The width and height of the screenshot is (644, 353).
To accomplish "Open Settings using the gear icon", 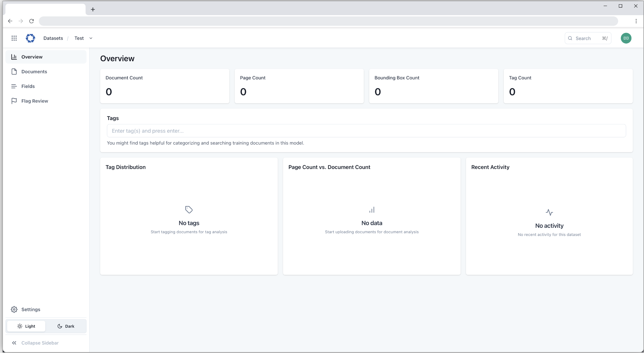I will pos(14,309).
